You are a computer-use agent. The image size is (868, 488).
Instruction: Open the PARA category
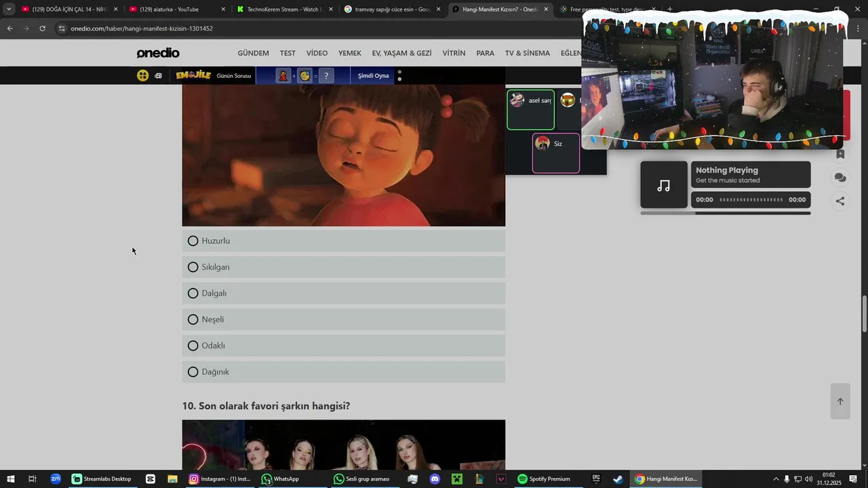click(485, 53)
